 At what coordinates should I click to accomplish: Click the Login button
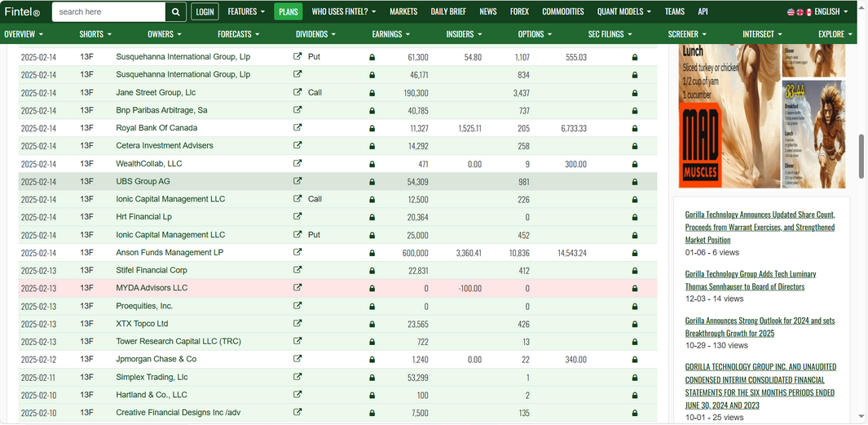pos(205,12)
